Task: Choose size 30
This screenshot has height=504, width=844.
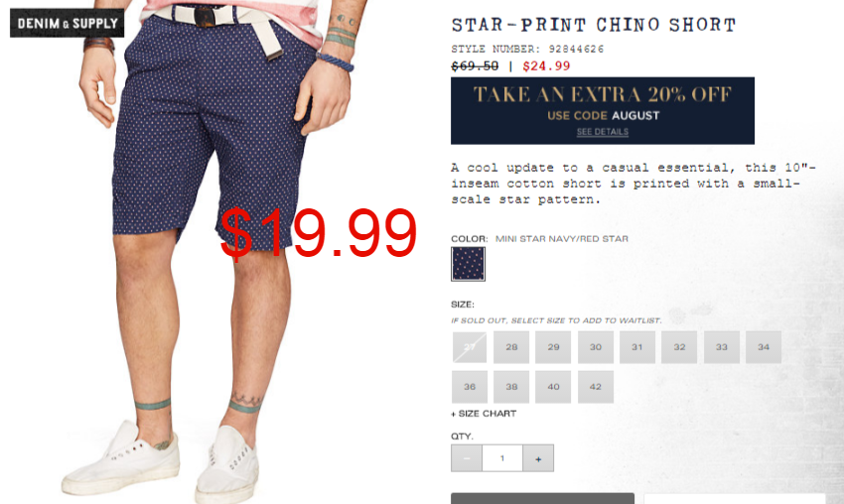Action: pyautogui.click(x=596, y=347)
